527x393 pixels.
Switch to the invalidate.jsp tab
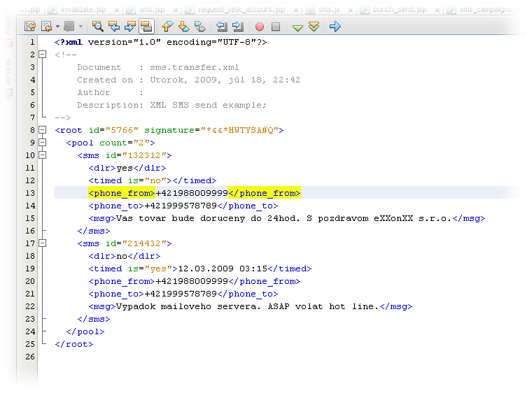(83, 10)
